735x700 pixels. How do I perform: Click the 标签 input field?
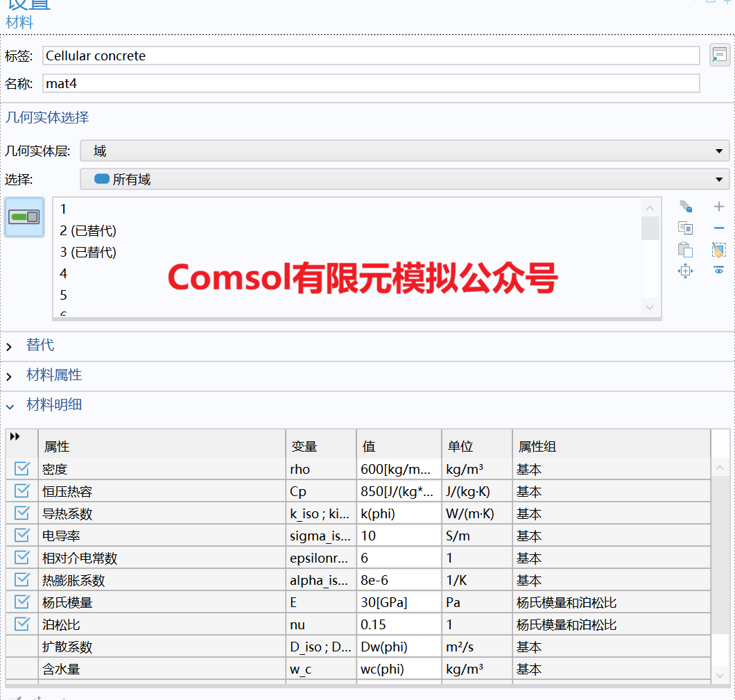(371, 56)
